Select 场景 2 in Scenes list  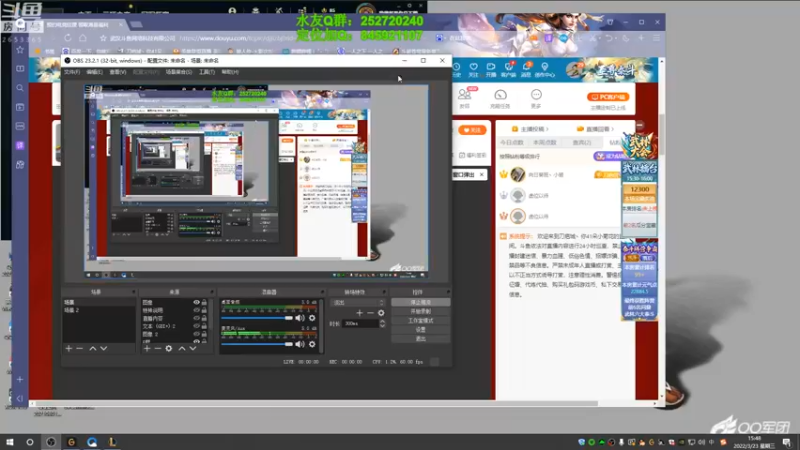(x=98, y=310)
